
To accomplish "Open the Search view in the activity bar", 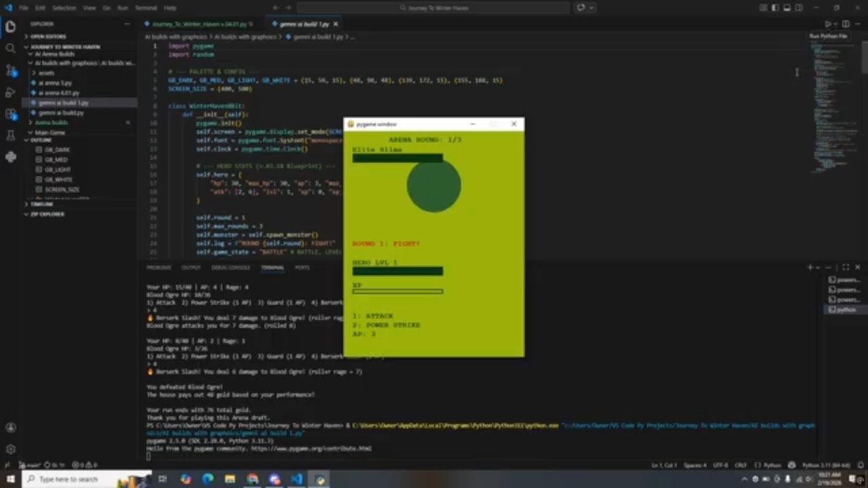I will 10,49.
